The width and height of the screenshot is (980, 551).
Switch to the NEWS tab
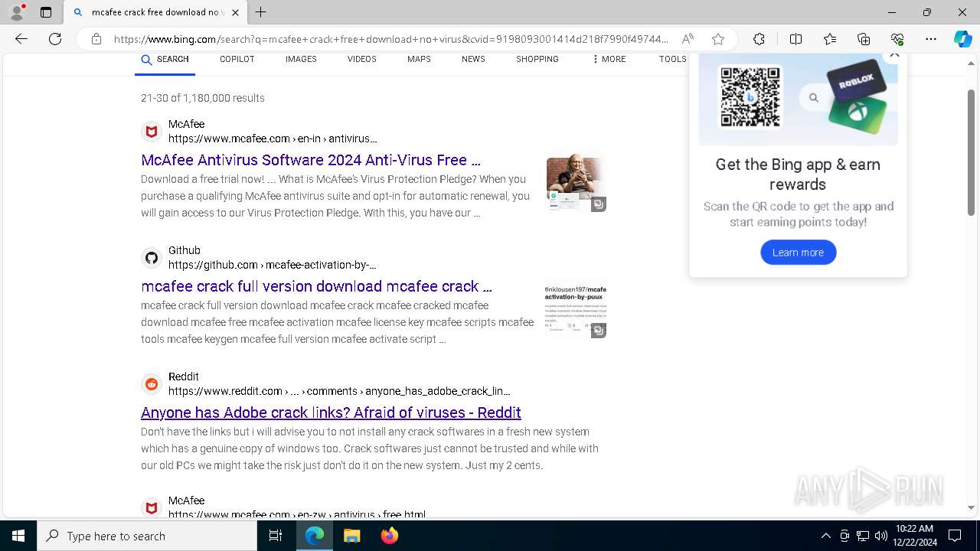click(x=473, y=59)
